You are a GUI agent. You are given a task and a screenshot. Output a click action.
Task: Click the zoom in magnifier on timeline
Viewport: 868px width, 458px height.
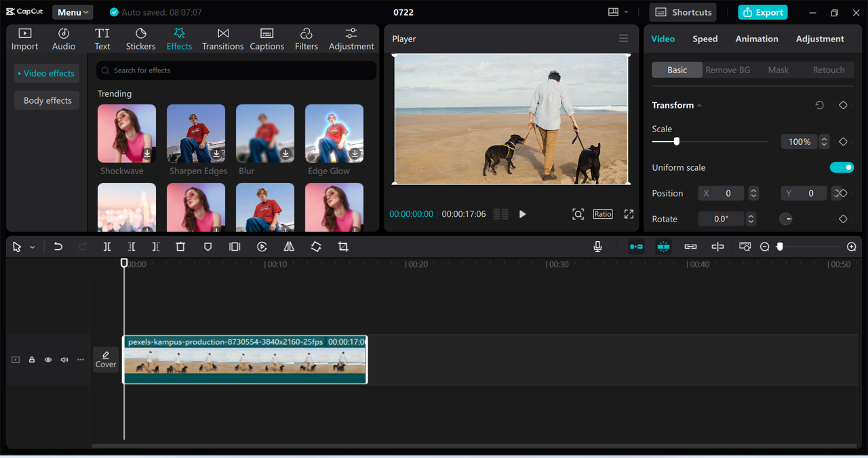852,247
